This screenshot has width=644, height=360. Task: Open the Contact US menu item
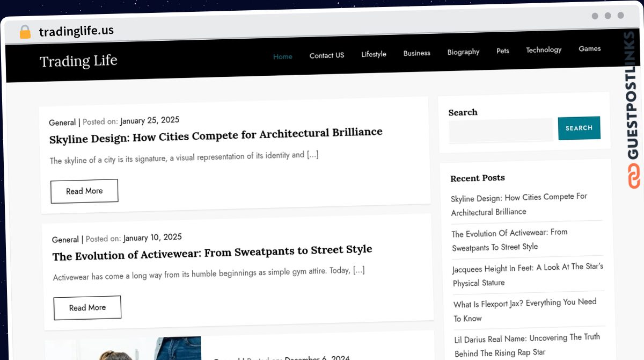pos(327,55)
